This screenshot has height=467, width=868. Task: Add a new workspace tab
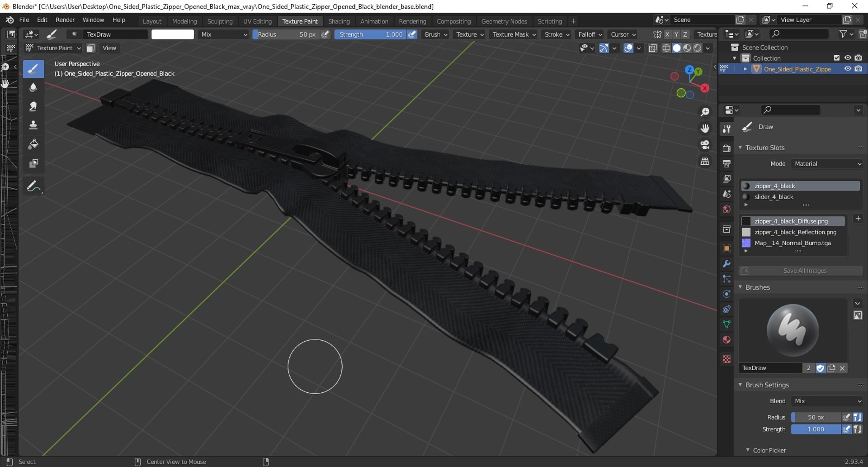tap(573, 21)
